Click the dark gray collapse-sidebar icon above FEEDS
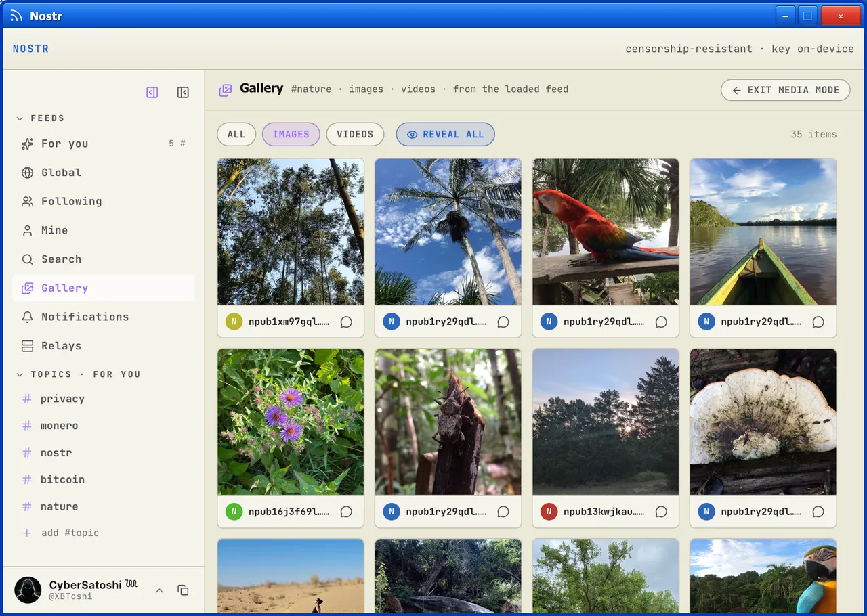The width and height of the screenshot is (867, 616). point(183,93)
